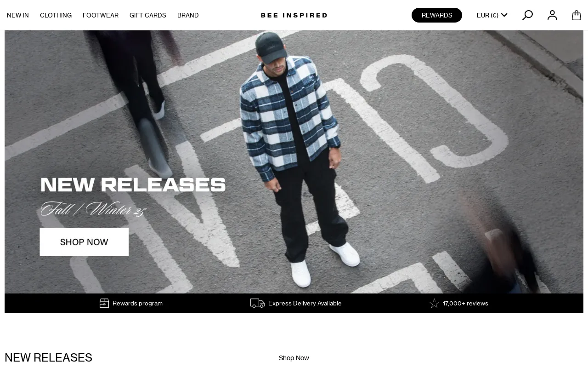Viewport: 588px width, 368px height.
Task: Expand the EUR (€) currency selector
Action: pyautogui.click(x=492, y=15)
